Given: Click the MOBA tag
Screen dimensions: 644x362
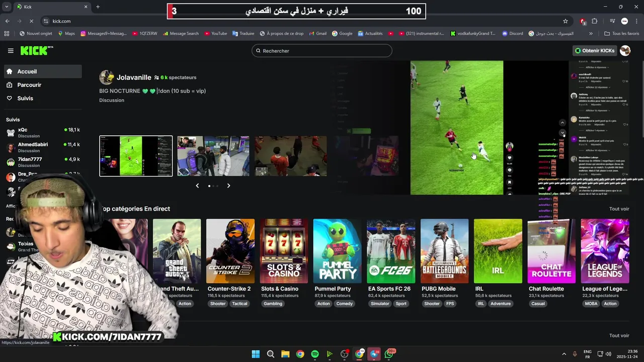Looking at the screenshot, I should (x=591, y=304).
